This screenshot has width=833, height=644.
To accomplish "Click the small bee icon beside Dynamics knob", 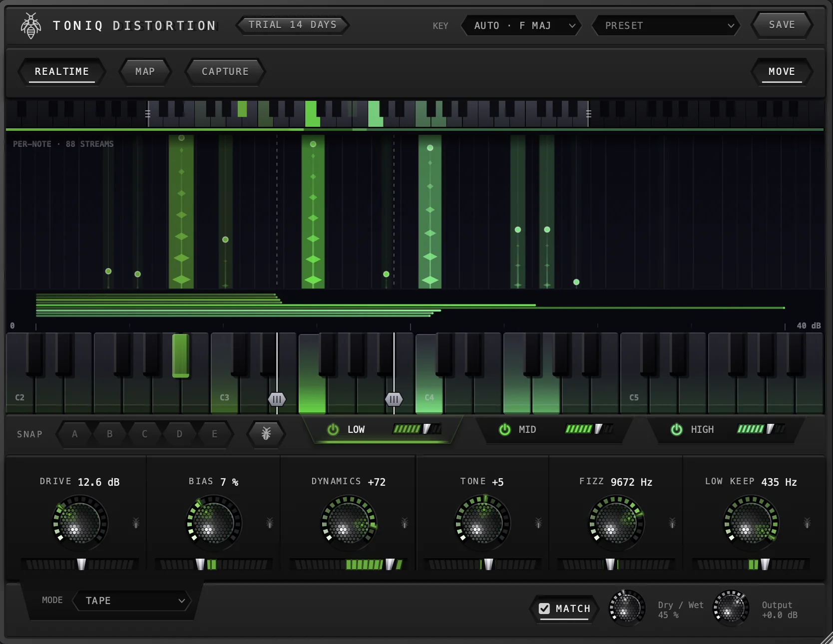I will click(x=405, y=523).
